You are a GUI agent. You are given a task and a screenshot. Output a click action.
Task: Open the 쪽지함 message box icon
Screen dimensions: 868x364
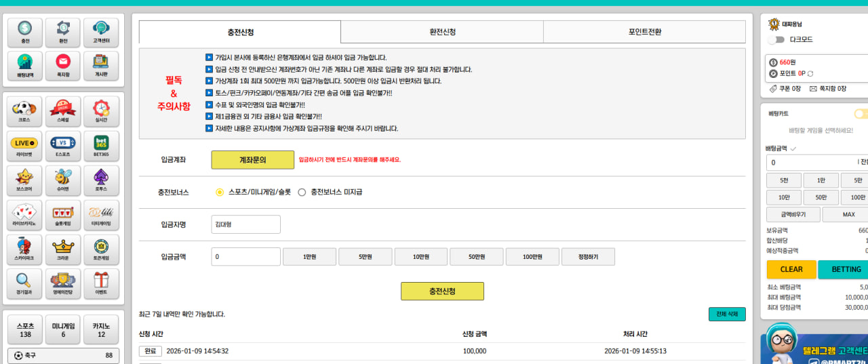point(63,66)
